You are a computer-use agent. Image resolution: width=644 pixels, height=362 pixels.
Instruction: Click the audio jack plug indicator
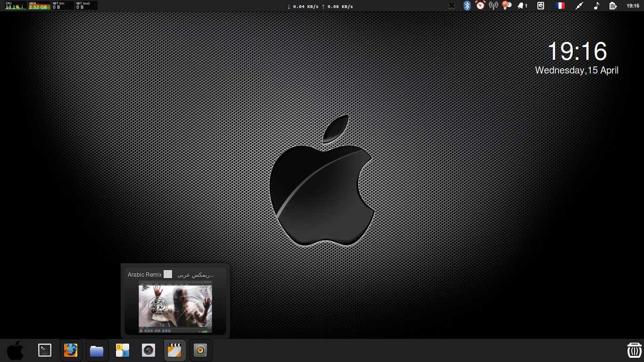[579, 6]
